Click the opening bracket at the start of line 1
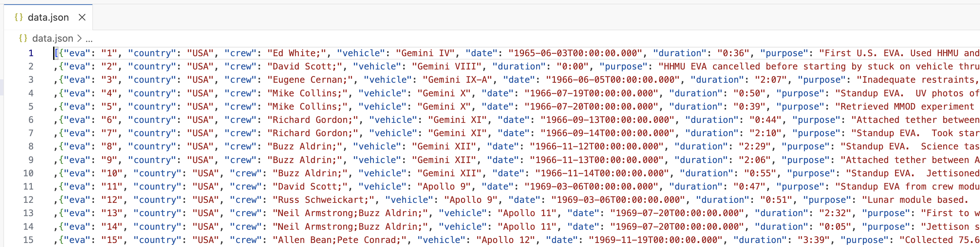 [x=56, y=53]
